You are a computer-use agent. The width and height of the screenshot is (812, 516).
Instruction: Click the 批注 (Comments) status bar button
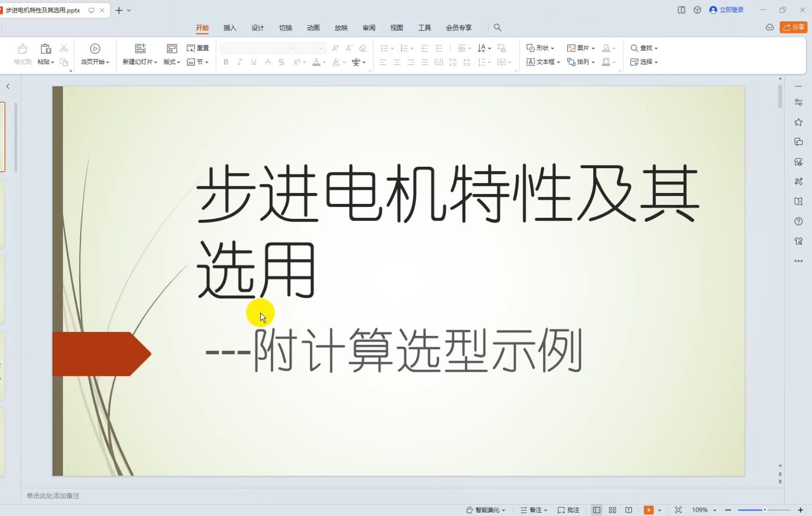point(568,510)
